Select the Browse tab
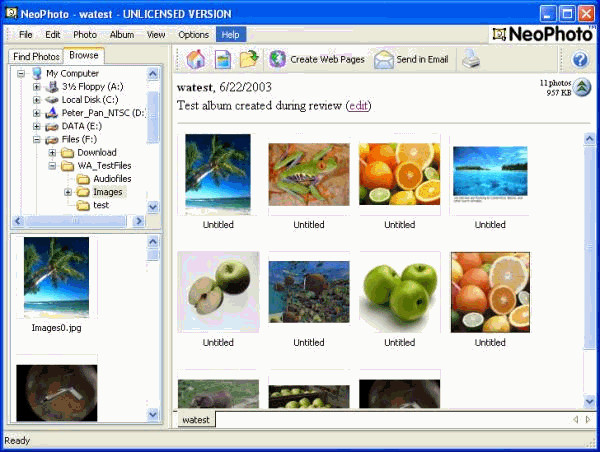This screenshot has width=600, height=452. (84, 55)
